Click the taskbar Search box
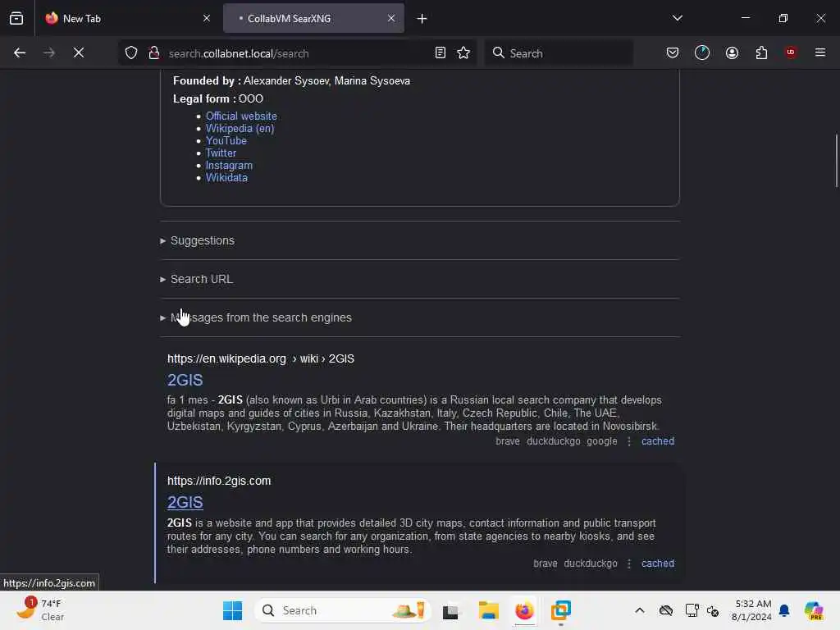This screenshot has height=630, width=840. point(343,610)
